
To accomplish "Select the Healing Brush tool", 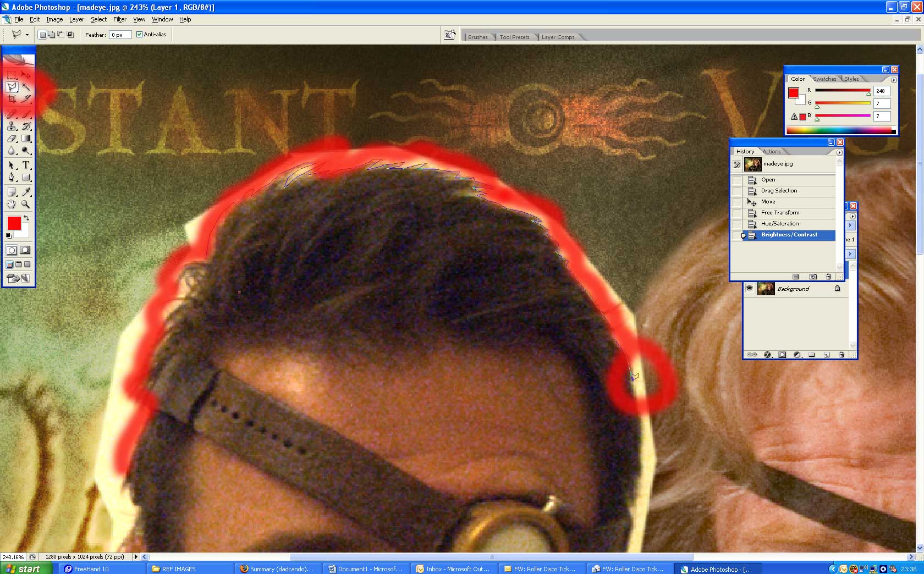I will [x=12, y=114].
